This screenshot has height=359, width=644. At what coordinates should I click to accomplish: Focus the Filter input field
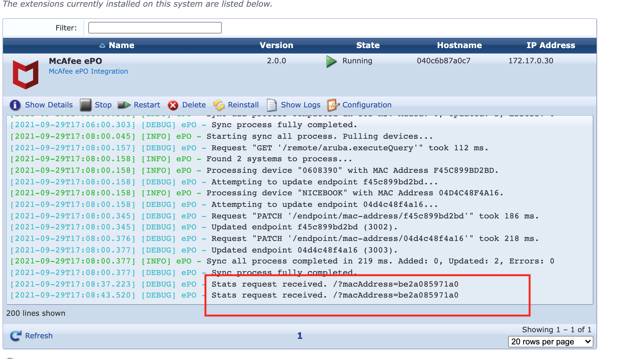(x=155, y=28)
